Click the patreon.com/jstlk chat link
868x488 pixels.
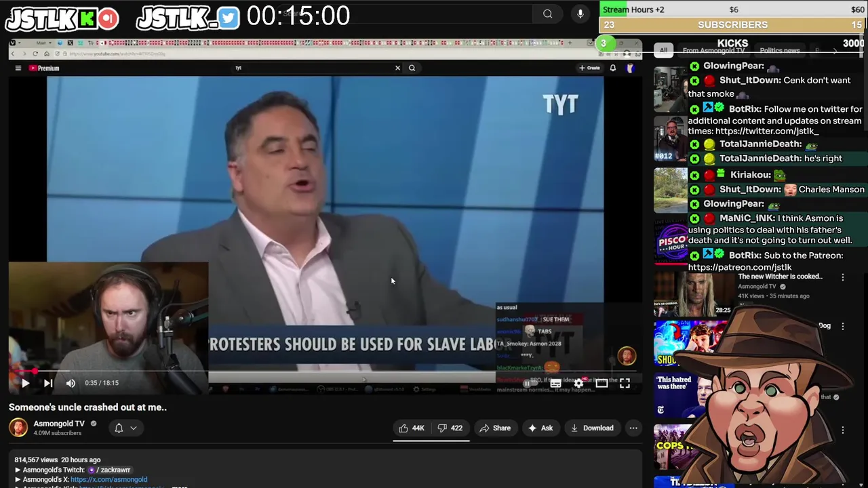pos(740,267)
